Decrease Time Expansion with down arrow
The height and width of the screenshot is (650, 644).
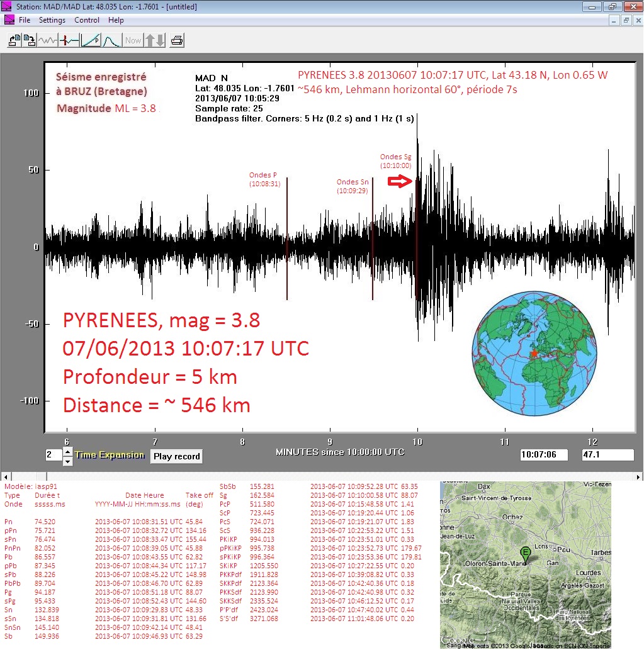pos(68,461)
